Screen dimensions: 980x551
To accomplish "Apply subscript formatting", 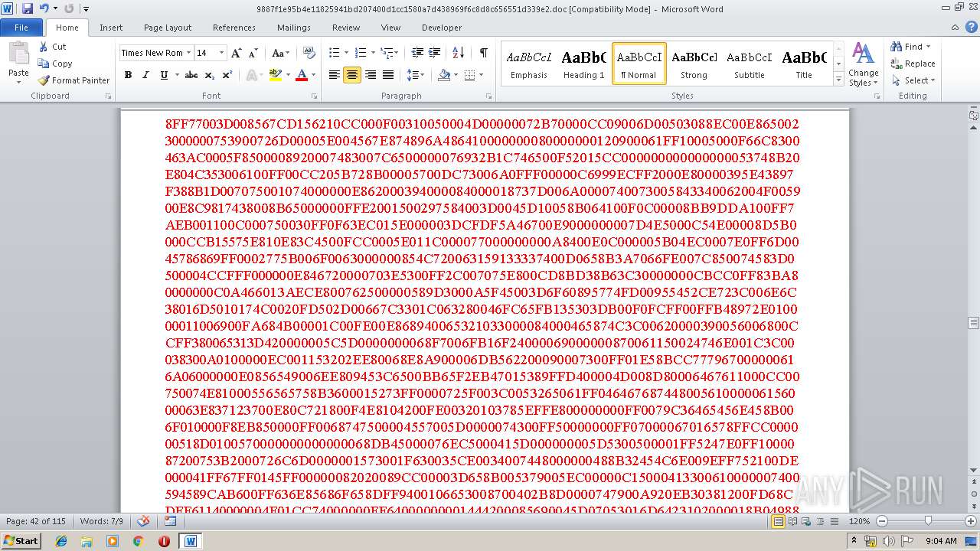I will 211,75.
